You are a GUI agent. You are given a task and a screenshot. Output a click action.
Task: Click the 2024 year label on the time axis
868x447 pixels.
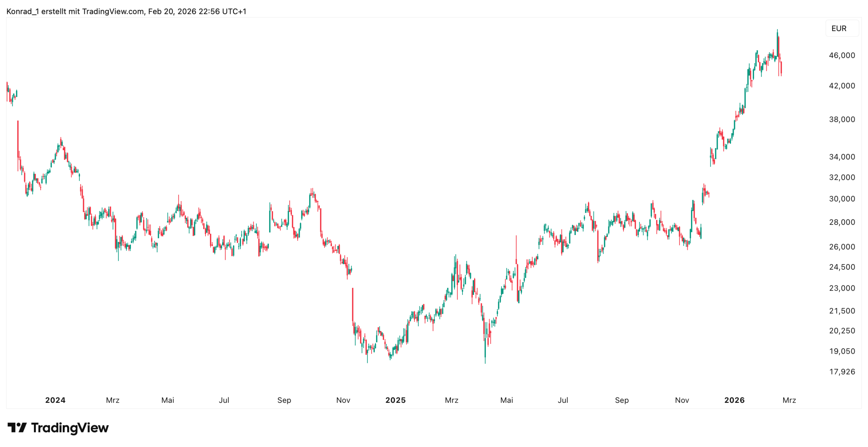pos(55,400)
